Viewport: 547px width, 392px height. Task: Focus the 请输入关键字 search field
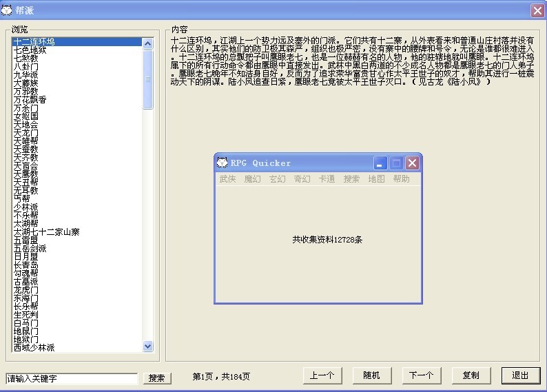click(72, 379)
